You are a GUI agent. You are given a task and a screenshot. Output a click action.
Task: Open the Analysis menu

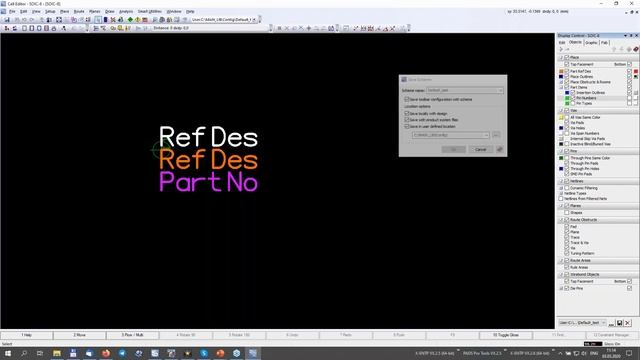[x=126, y=11]
